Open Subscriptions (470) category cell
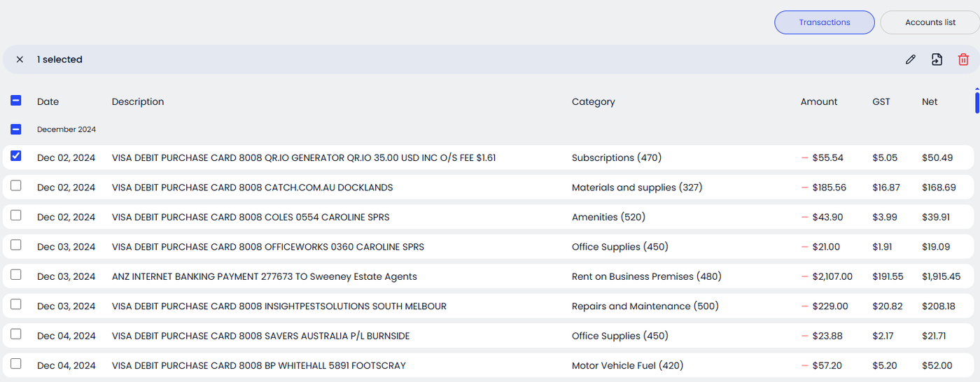The image size is (980, 382). point(616,158)
